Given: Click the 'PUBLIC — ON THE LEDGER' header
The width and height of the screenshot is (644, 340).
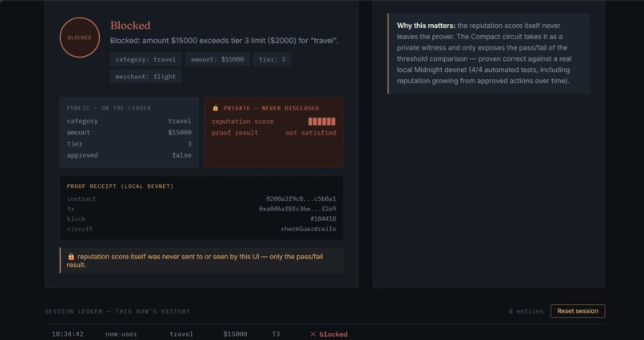Looking at the screenshot, I should [x=109, y=108].
